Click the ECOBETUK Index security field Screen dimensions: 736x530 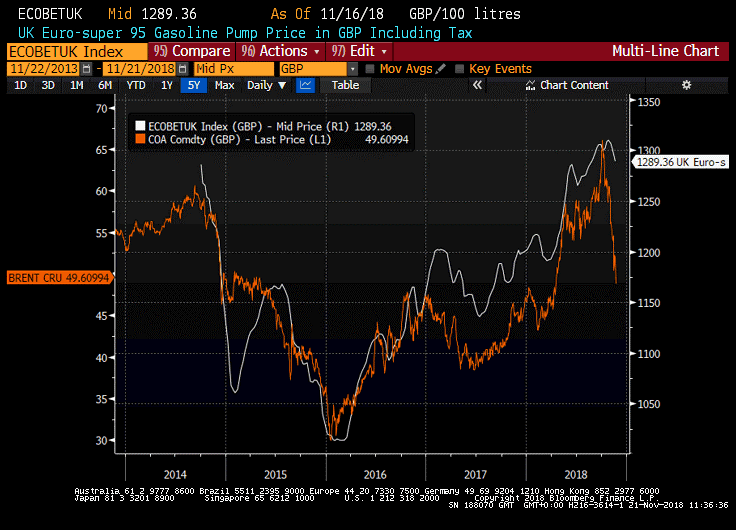click(x=77, y=51)
